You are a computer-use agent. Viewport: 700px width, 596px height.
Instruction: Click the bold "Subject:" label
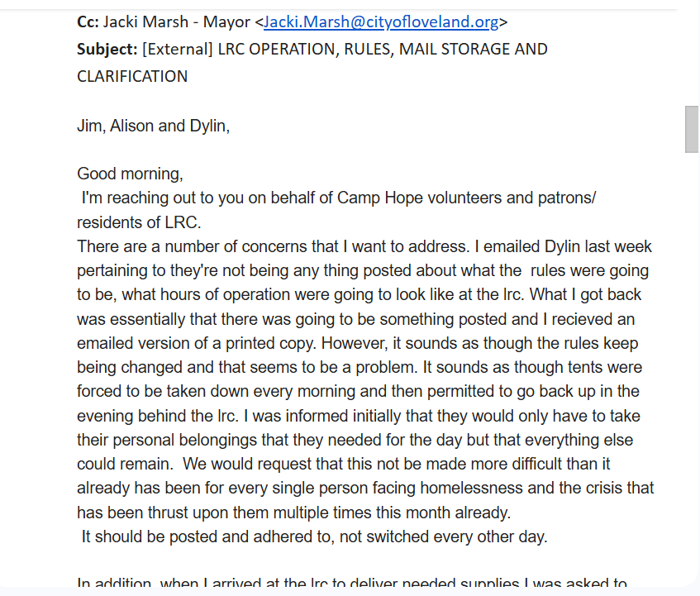[x=107, y=49]
